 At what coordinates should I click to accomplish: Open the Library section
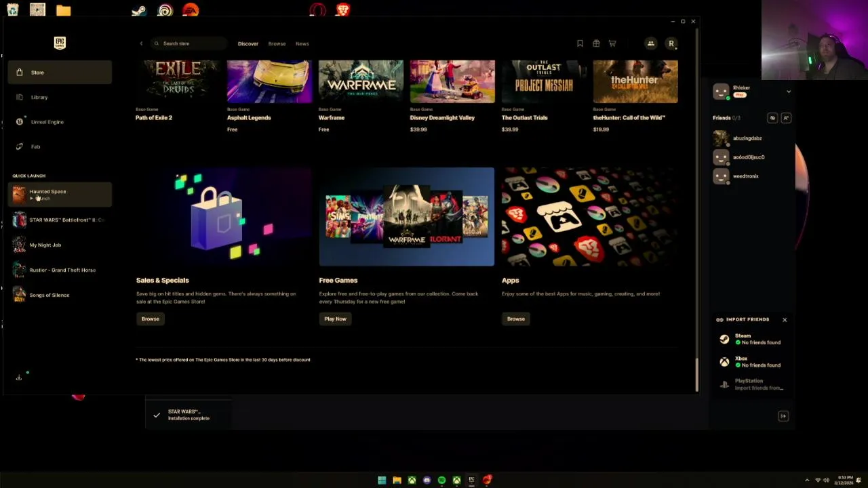[x=60, y=97]
